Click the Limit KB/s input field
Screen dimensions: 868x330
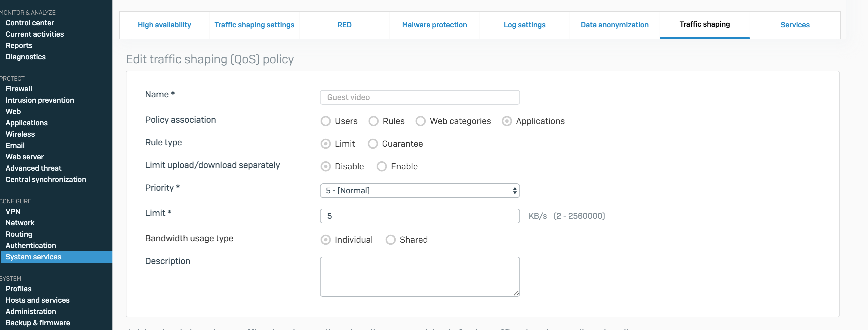[x=420, y=216]
